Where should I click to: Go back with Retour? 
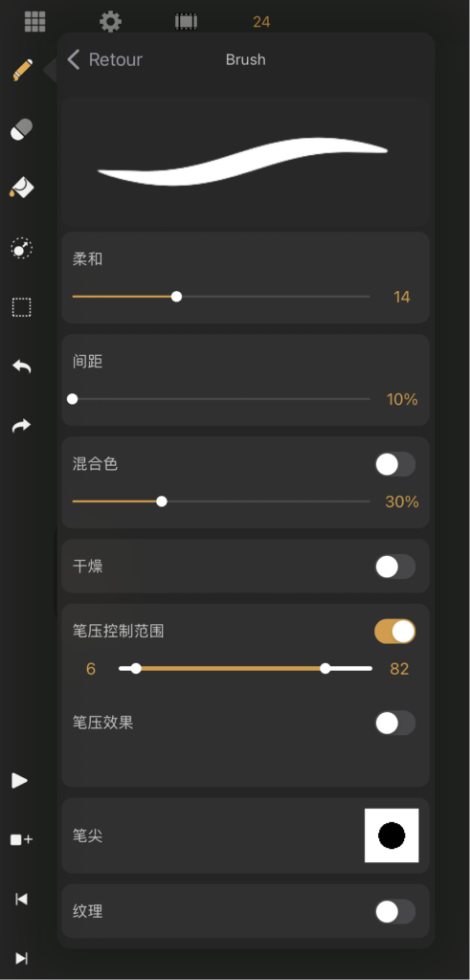104,60
